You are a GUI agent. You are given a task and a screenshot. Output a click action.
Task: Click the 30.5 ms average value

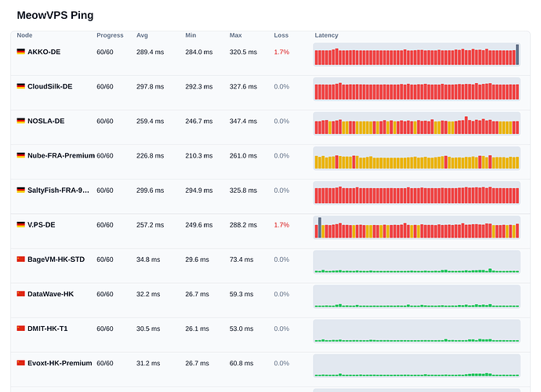tap(148, 328)
